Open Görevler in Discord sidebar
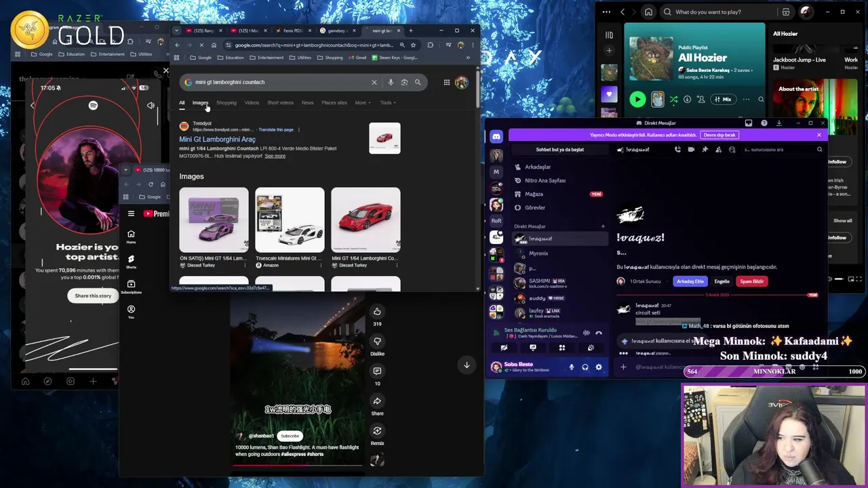Screen dimensions: 868x488 point(560,207)
